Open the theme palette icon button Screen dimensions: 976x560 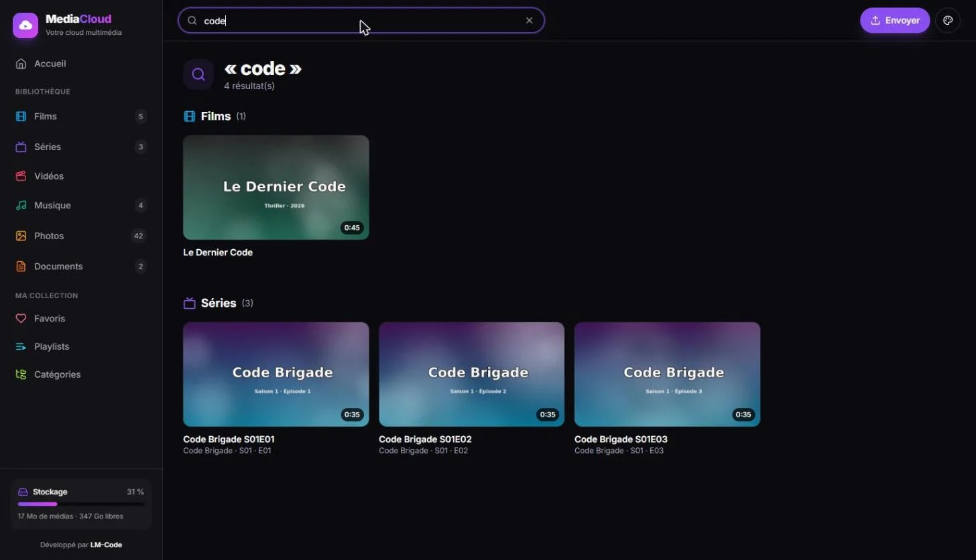948,21
